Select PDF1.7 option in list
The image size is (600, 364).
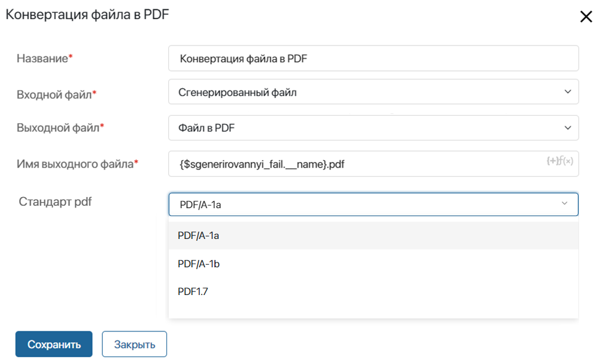point(373,292)
